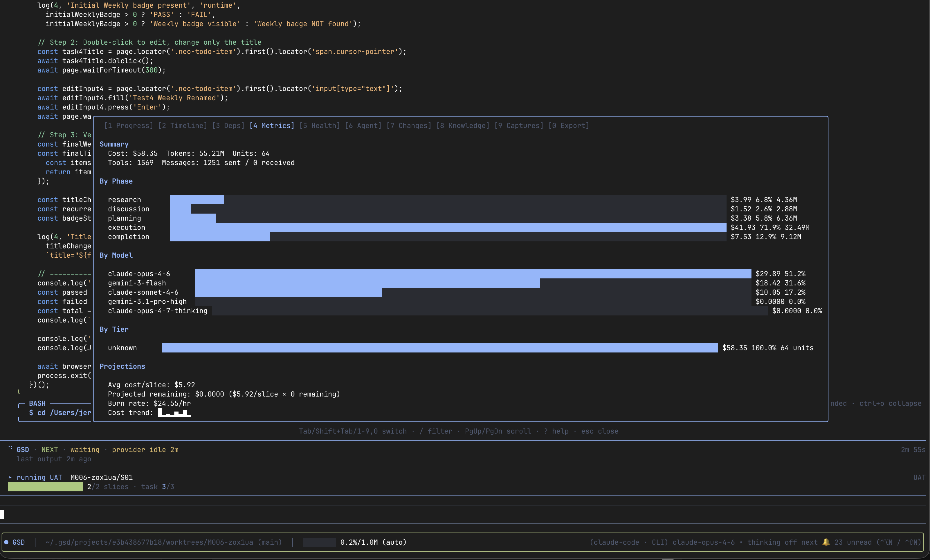Screen dimensions: 930x560
Task: Click the 'claude-opus-4-6' model name in status bar
Action: pos(704,542)
